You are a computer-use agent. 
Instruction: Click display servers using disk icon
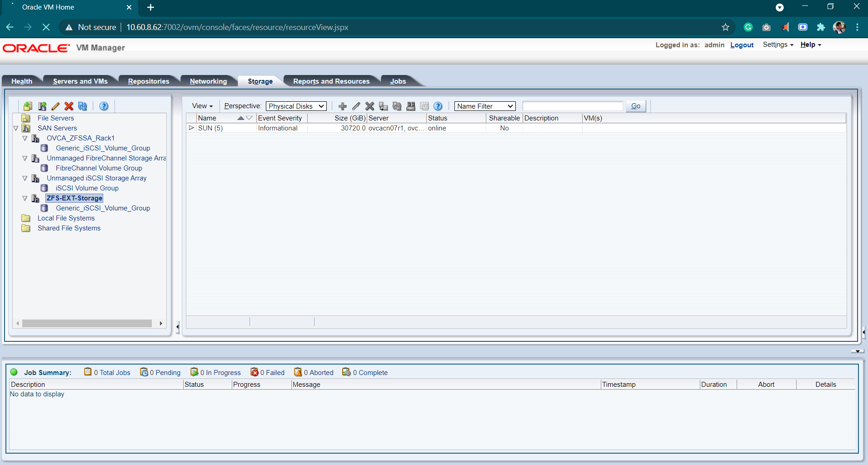point(411,106)
